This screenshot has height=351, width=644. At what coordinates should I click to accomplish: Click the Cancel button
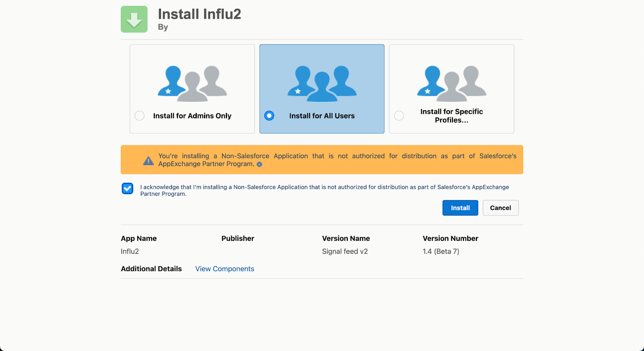point(500,208)
